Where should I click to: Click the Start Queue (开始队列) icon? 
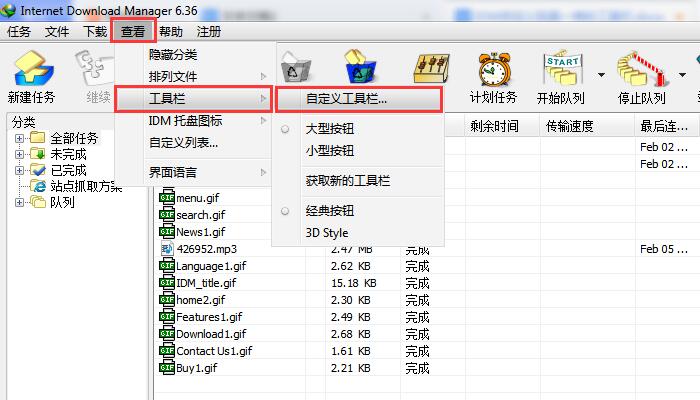562,68
